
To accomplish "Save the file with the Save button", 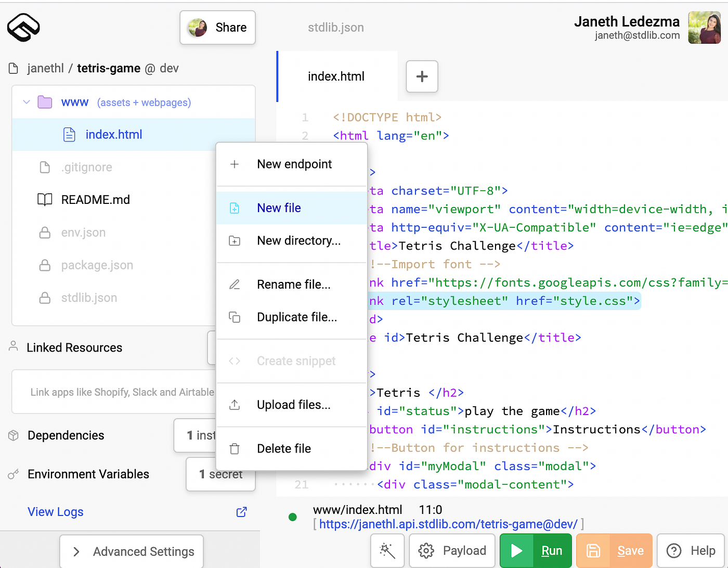I will pyautogui.click(x=614, y=551).
